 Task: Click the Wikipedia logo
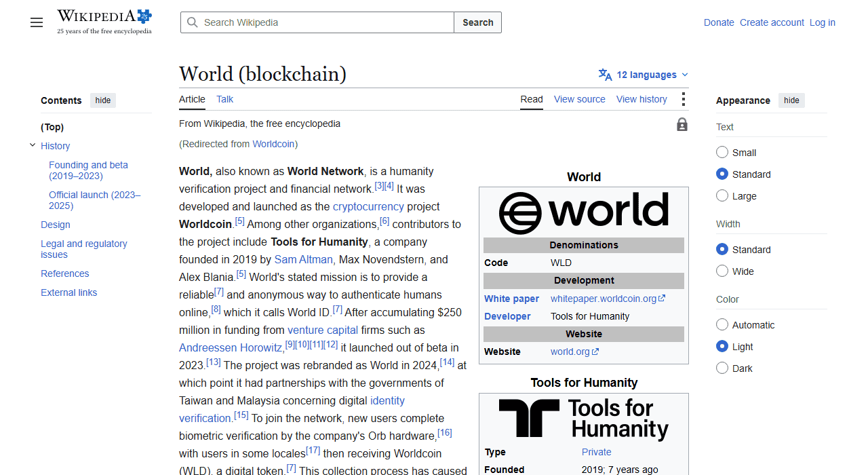pyautogui.click(x=104, y=22)
